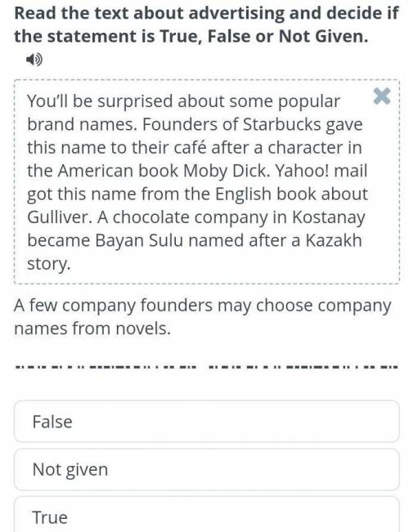Play the audio with the speaker icon
This screenshot has width=409, height=532.
[34, 60]
